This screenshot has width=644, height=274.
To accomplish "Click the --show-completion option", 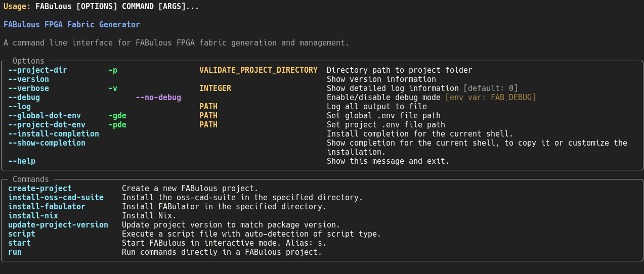I will point(47,143).
